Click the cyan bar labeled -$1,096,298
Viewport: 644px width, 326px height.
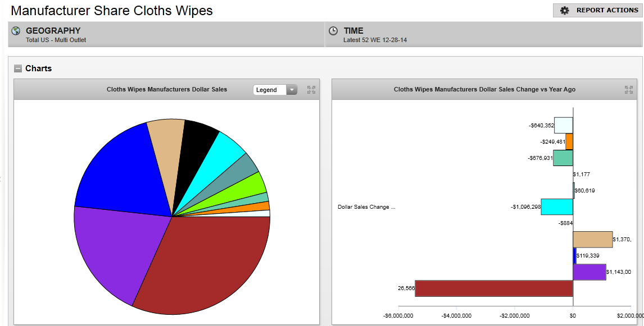556,207
